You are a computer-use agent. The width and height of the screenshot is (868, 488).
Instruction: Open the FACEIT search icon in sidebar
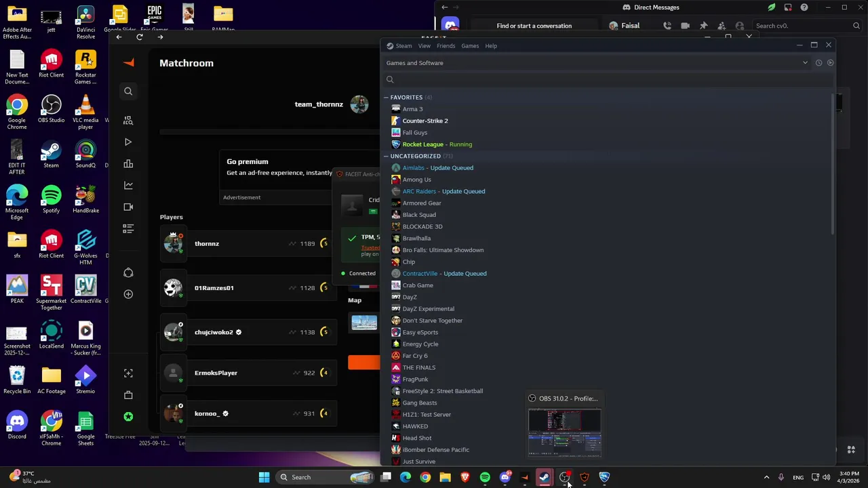tap(128, 91)
